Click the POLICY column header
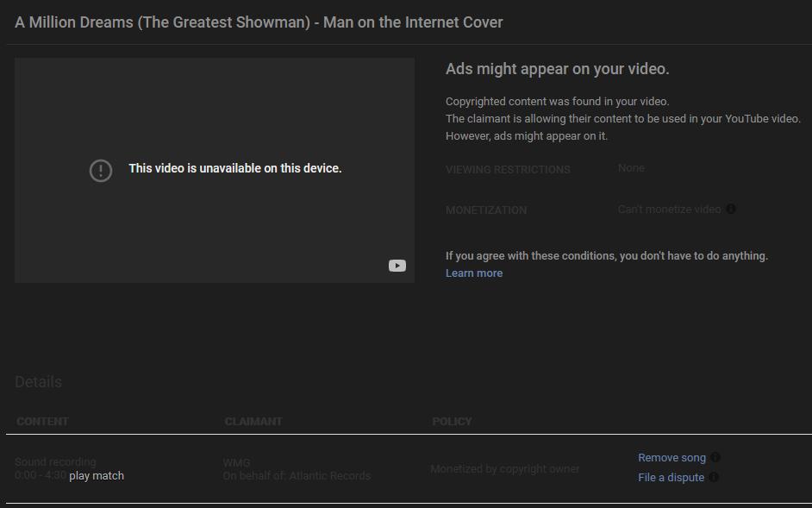This screenshot has width=812, height=508. [x=452, y=422]
